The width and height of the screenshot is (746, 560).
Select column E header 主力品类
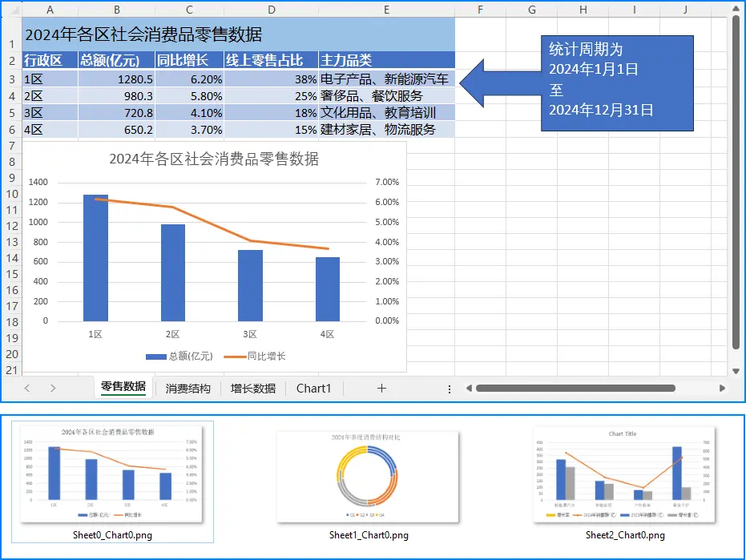387,8
